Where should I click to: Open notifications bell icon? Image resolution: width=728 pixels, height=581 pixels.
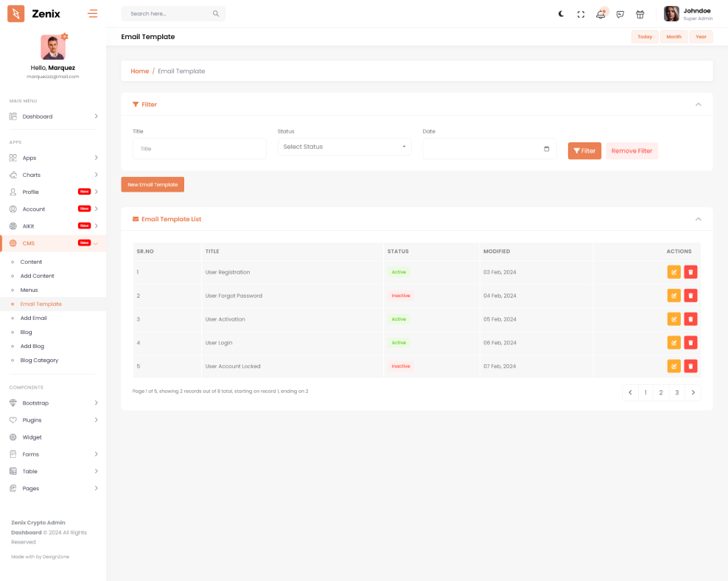coord(601,14)
